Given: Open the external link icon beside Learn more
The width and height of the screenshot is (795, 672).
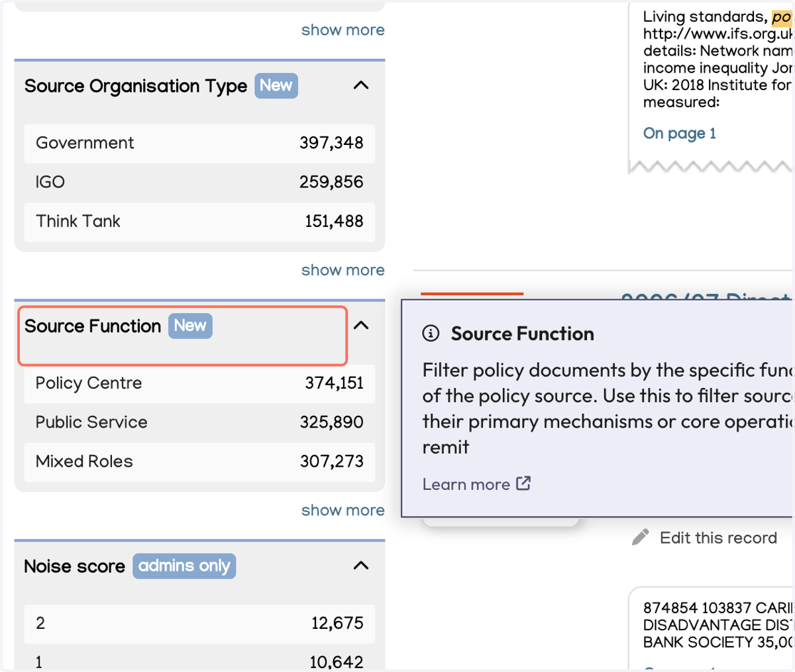Looking at the screenshot, I should coord(523,483).
